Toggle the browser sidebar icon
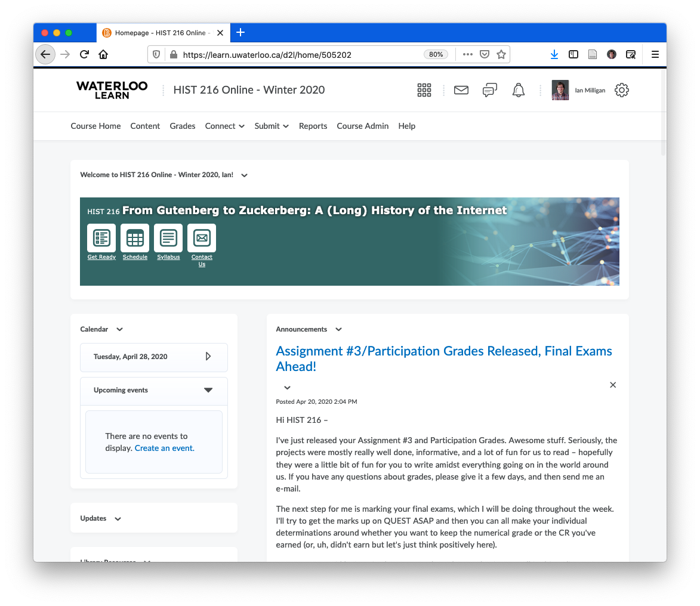700x606 pixels. pos(573,54)
